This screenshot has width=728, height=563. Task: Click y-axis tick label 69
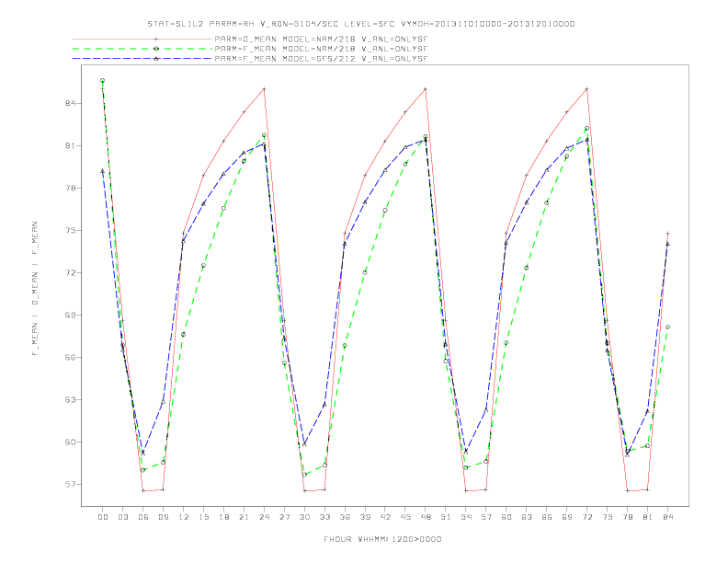click(70, 315)
